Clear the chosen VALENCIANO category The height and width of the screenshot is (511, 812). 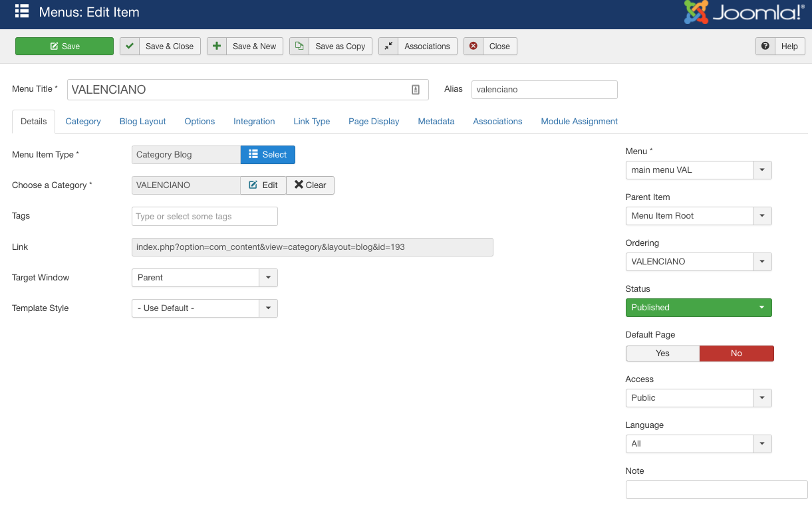(x=310, y=185)
